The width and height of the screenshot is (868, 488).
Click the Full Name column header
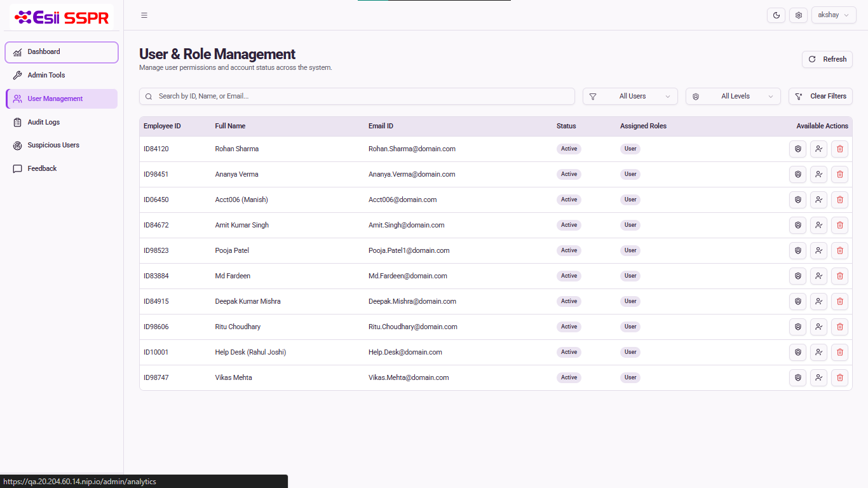tap(230, 126)
